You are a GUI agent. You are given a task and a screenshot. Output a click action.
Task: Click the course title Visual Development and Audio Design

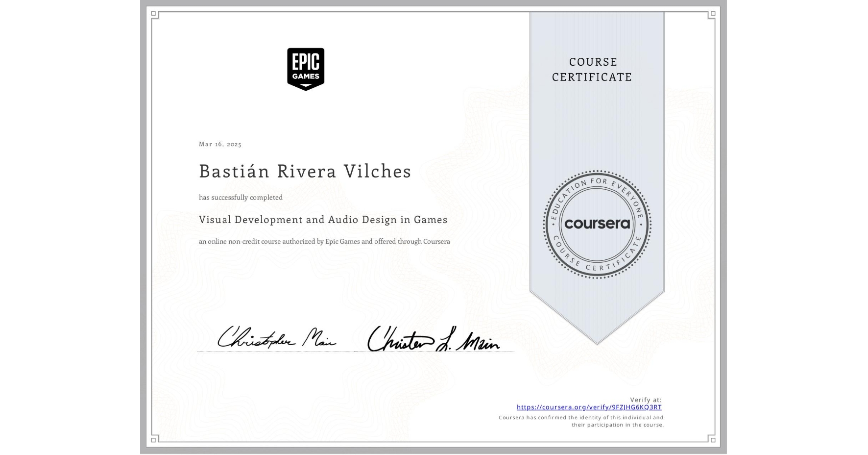coord(323,220)
